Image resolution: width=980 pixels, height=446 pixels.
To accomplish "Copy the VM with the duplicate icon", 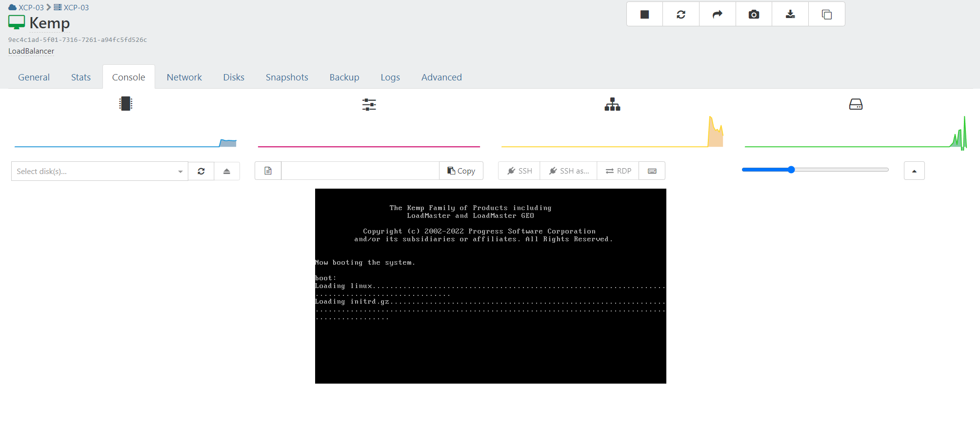I will pyautogui.click(x=827, y=14).
